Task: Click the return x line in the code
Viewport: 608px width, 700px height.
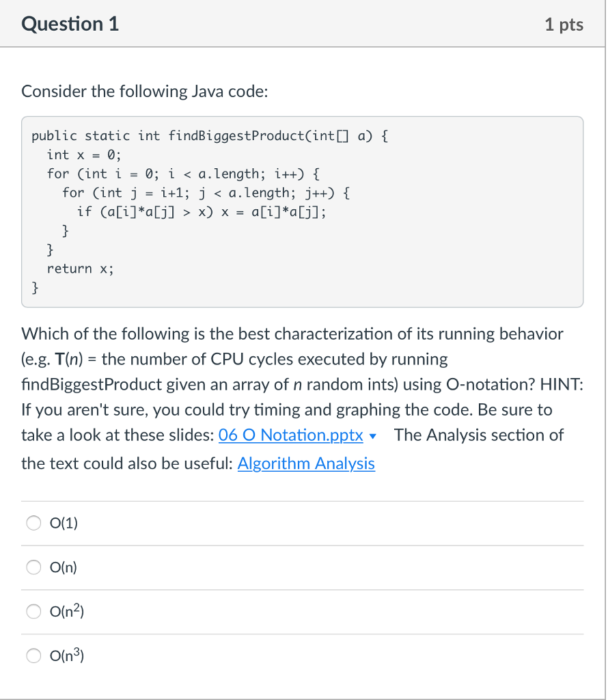Action: (80, 268)
